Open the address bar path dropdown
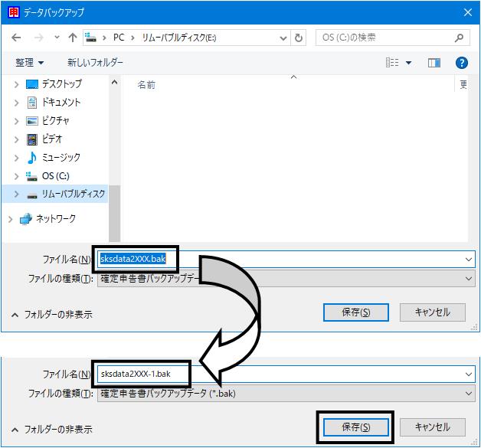481x448 pixels. point(283,38)
